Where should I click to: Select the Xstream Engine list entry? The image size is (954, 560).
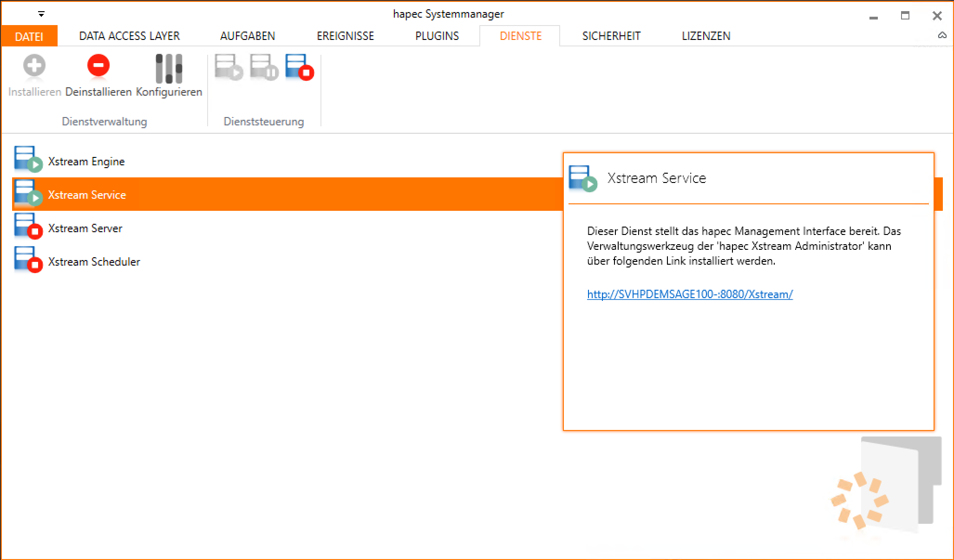click(86, 162)
